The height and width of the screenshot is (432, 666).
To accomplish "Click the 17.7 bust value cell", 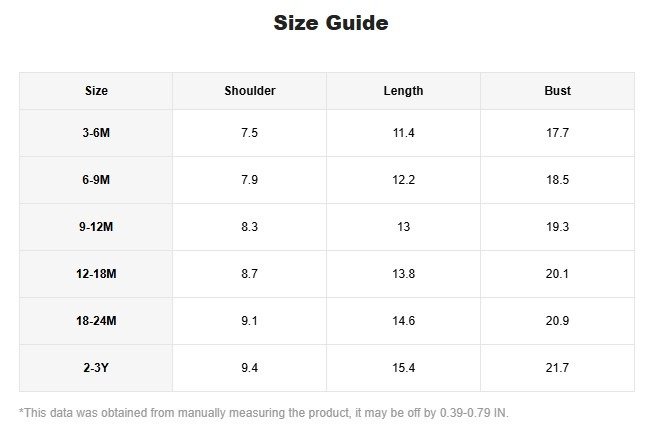I will [557, 133].
